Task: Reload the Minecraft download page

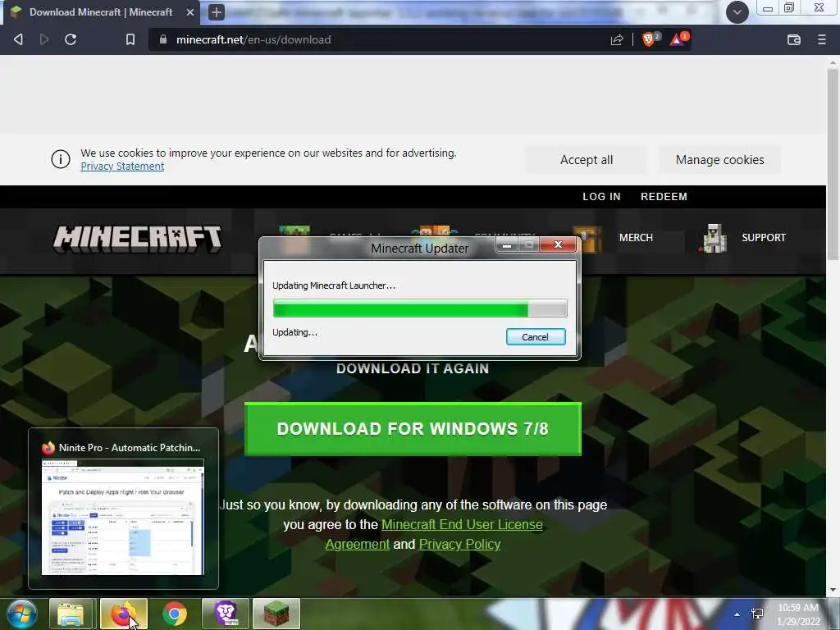Action: (x=71, y=39)
